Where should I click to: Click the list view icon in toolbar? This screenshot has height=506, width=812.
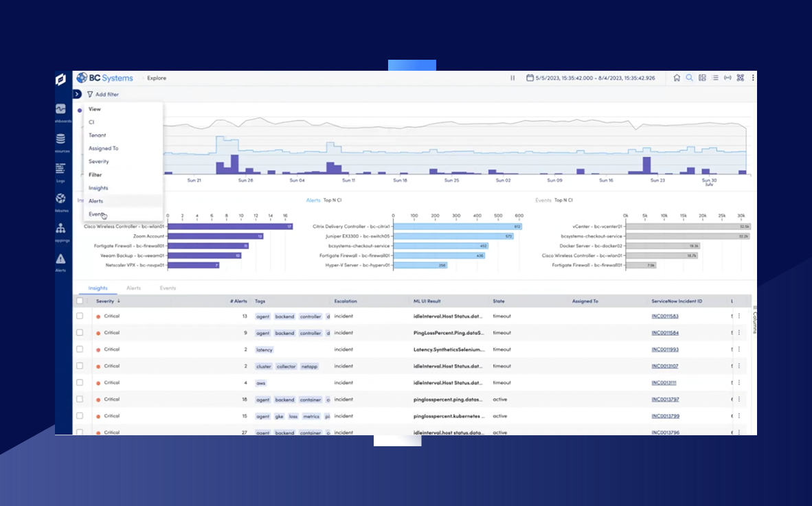click(x=715, y=78)
